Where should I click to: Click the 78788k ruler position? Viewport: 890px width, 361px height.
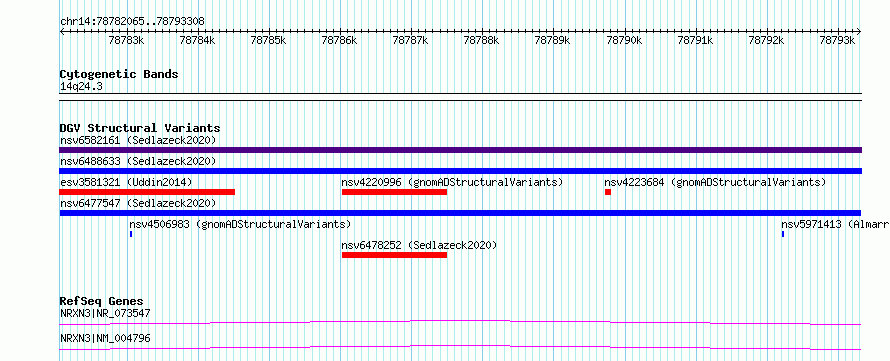point(481,40)
